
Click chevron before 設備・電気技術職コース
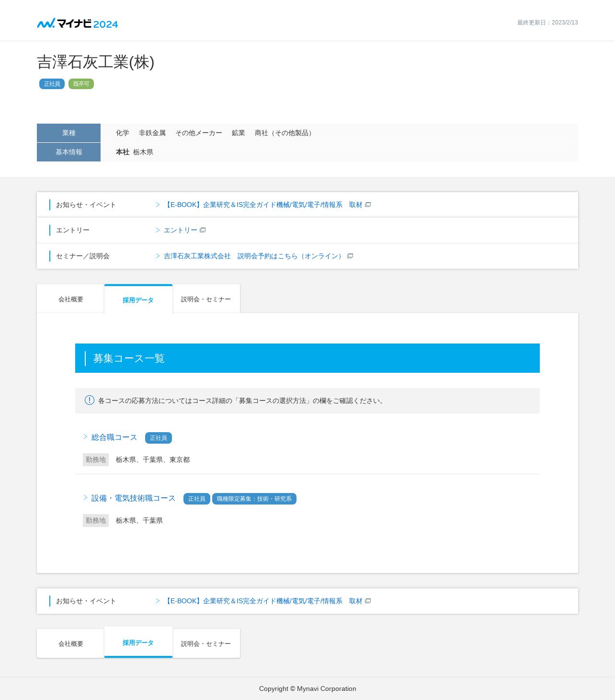[x=85, y=497]
